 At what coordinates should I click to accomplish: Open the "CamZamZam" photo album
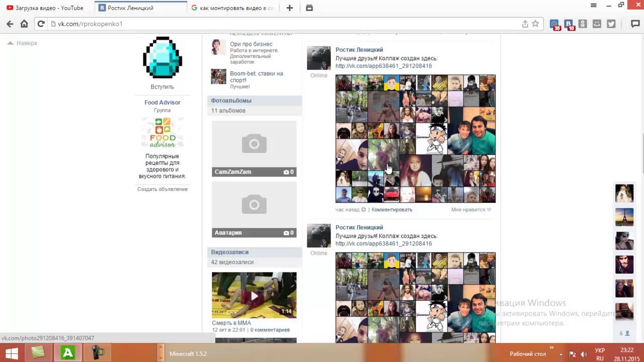click(254, 149)
